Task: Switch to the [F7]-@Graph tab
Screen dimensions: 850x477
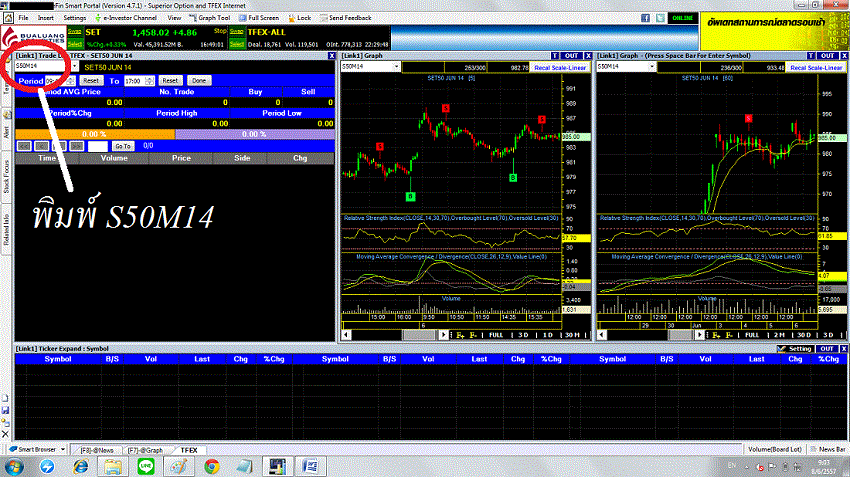Action: [145, 450]
